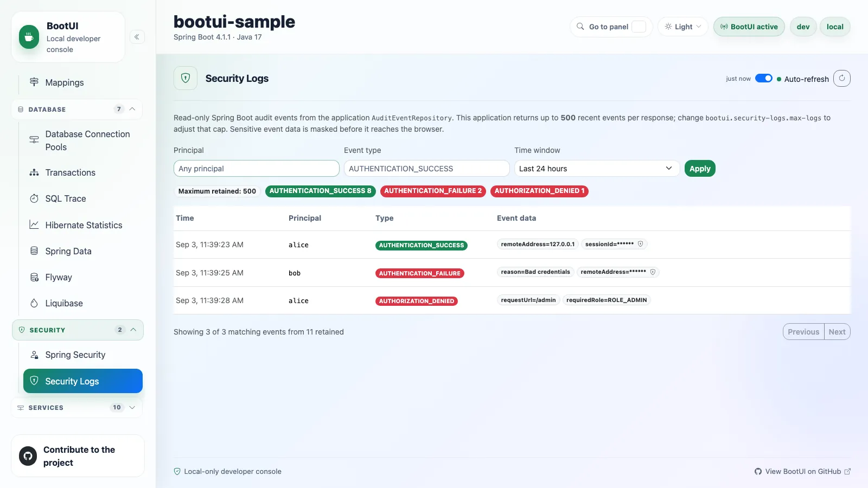Click the GitHub logo in Contribute card
The image size is (868, 488).
tap(28, 456)
